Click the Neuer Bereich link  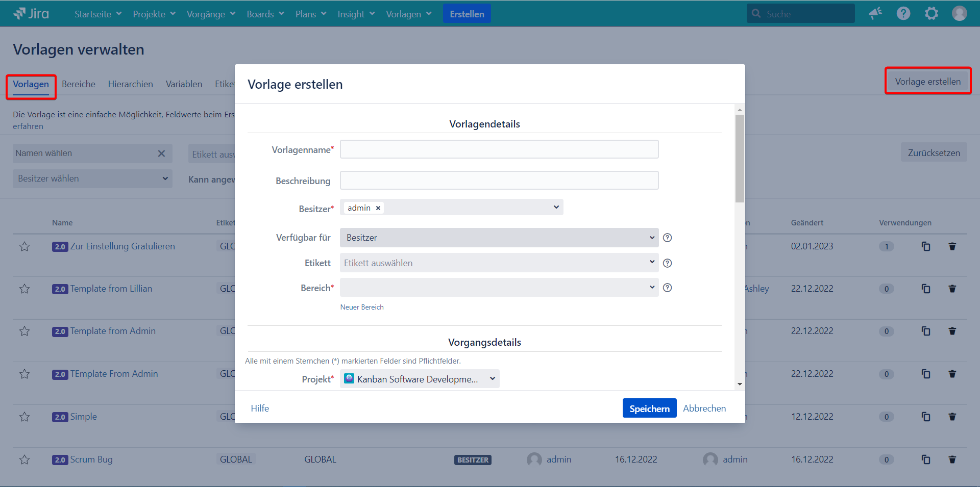[x=362, y=307]
